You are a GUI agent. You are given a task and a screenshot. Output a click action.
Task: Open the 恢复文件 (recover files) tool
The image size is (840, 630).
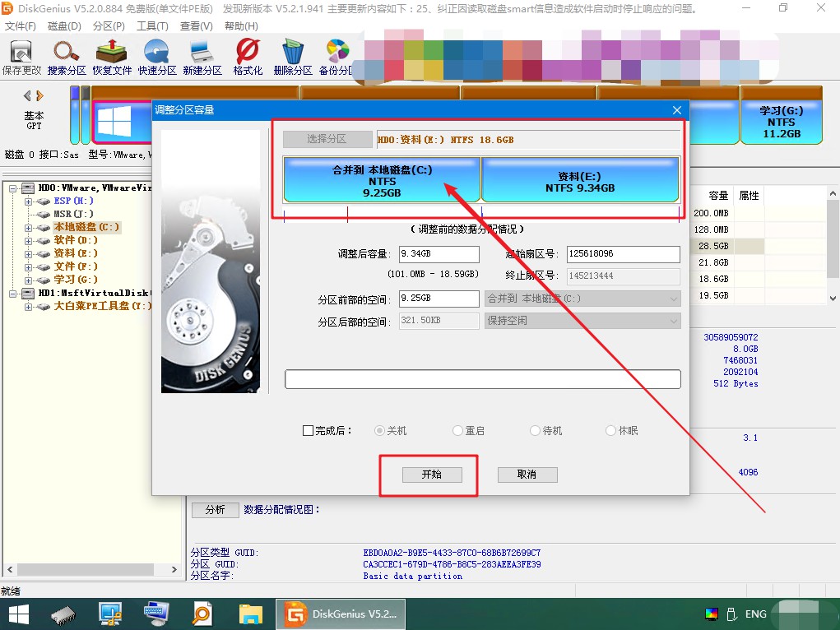[111, 56]
